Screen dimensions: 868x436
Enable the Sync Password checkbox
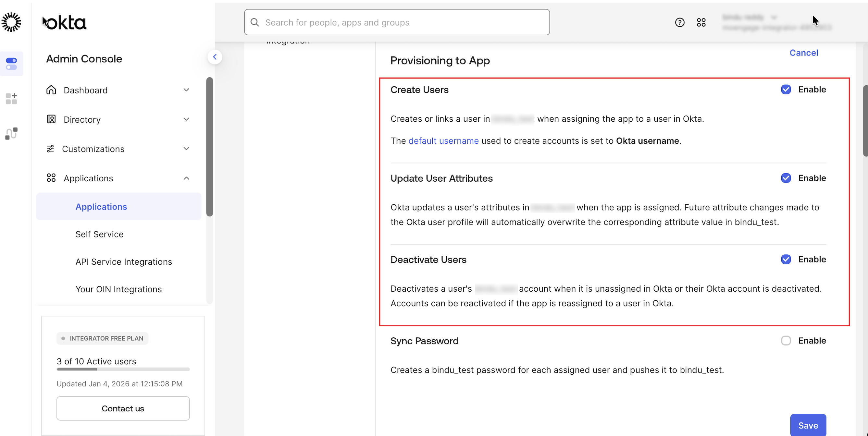(786, 341)
